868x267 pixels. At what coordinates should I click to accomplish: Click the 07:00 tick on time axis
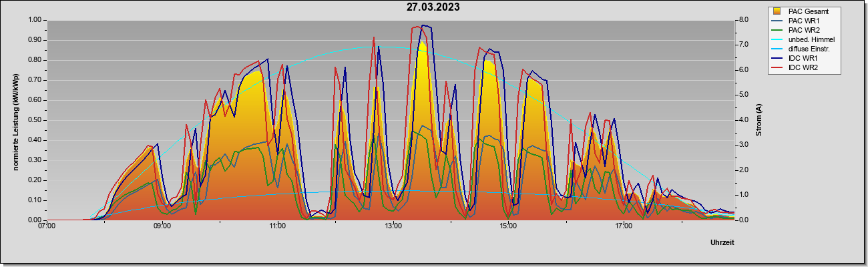point(47,226)
